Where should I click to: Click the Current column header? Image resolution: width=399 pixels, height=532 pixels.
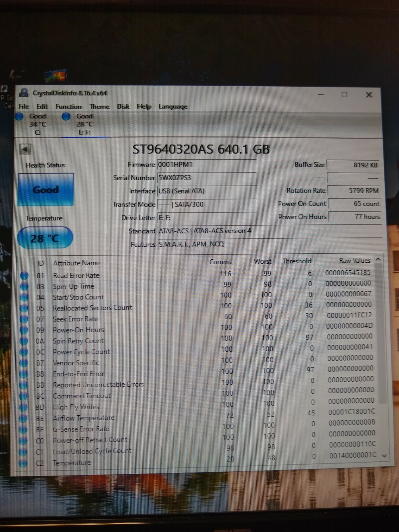tap(220, 262)
